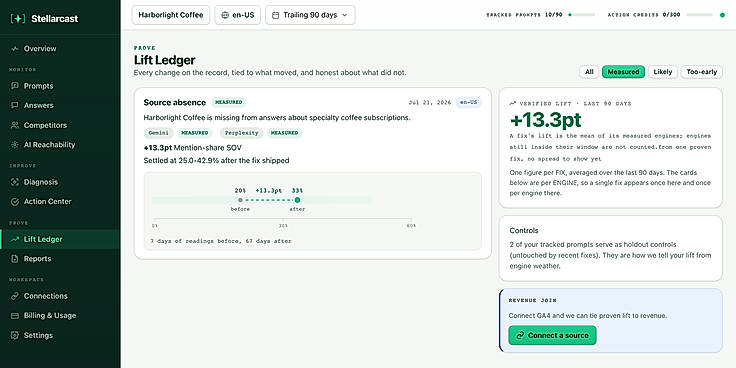Click the Billing & Usage card icon
The image size is (736, 368).
pos(15,316)
